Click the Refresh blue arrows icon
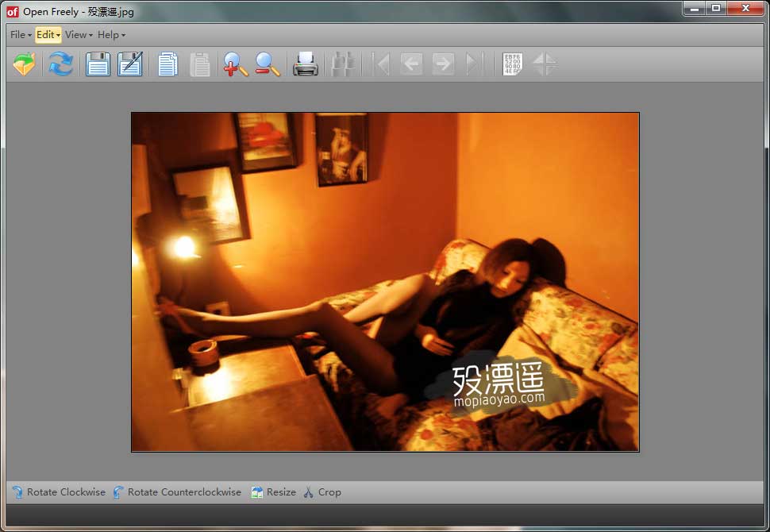Image resolution: width=770 pixels, height=532 pixels. [60, 64]
